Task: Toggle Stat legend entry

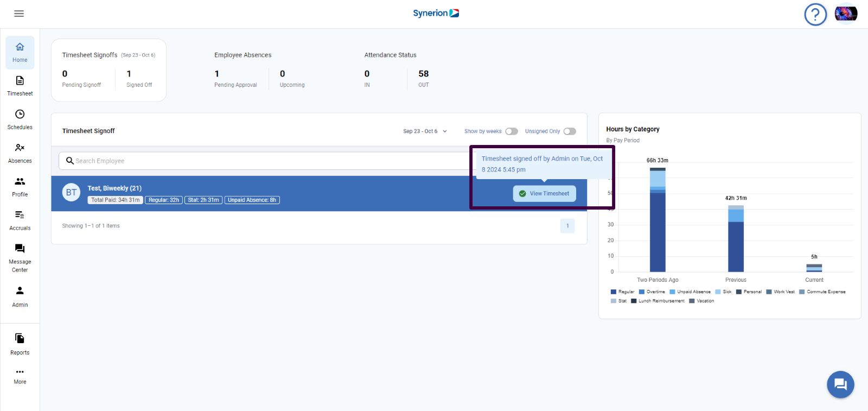Action: (618, 301)
